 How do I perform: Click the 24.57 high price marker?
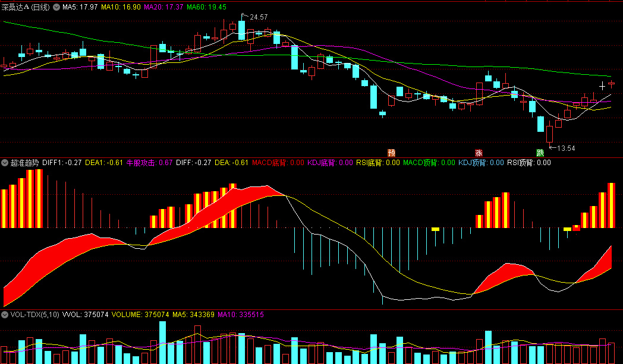259,17
